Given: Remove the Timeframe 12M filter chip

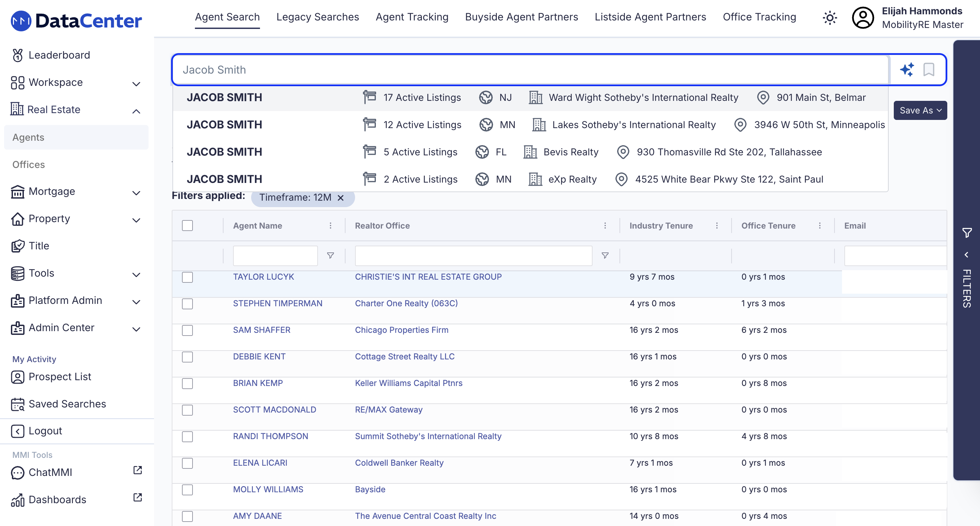Looking at the screenshot, I should point(340,198).
